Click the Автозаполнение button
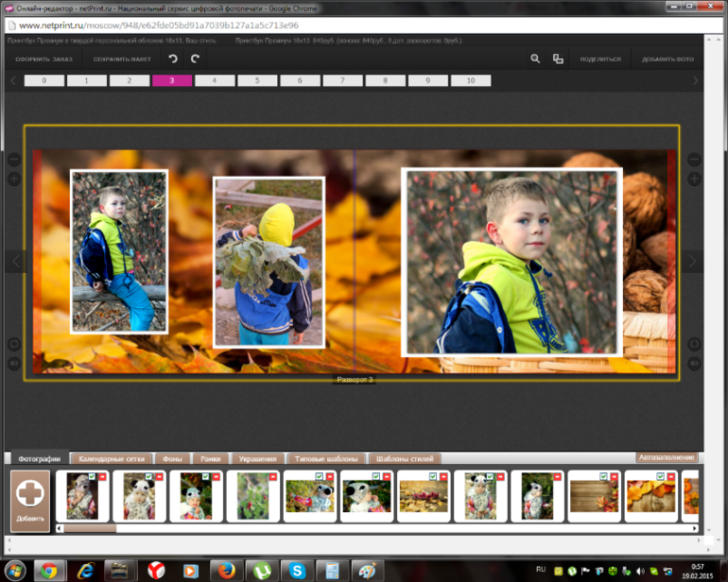This screenshot has width=728, height=582. (x=669, y=457)
